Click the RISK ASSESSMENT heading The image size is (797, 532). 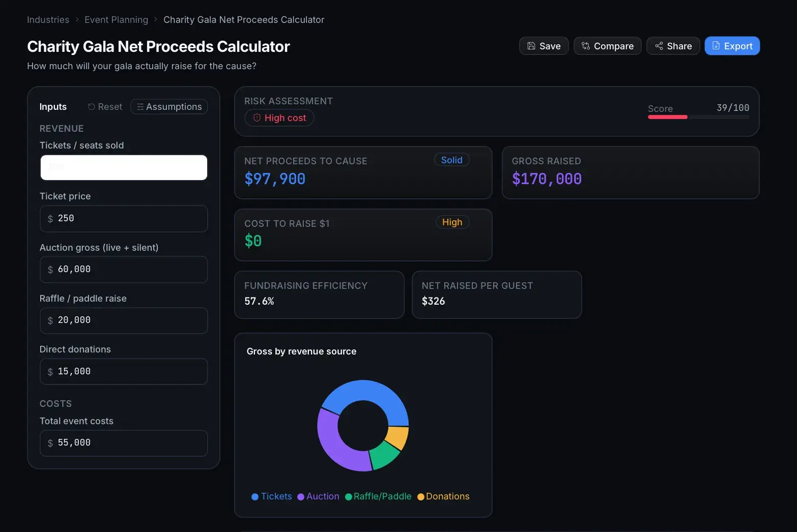click(x=289, y=101)
